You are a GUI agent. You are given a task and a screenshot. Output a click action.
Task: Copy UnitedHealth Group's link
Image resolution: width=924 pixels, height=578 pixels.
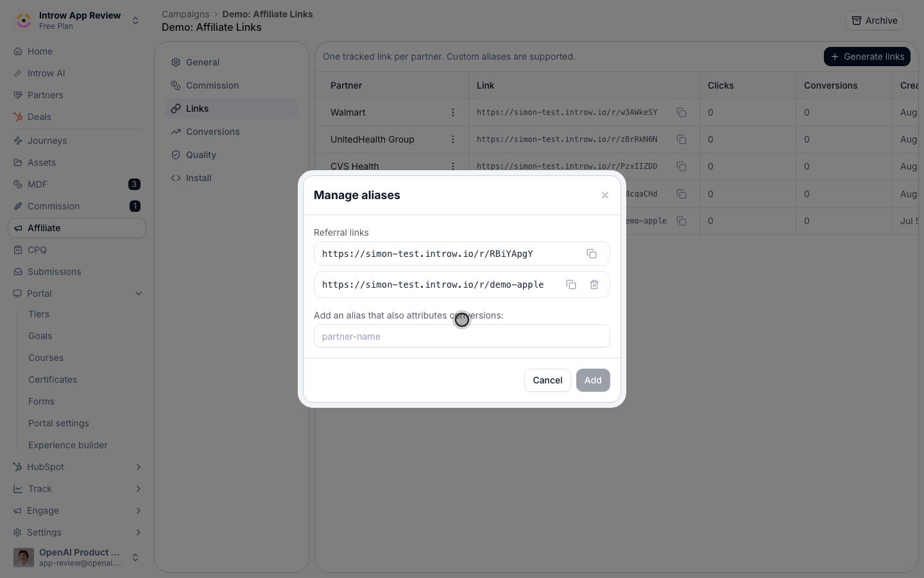click(x=681, y=139)
